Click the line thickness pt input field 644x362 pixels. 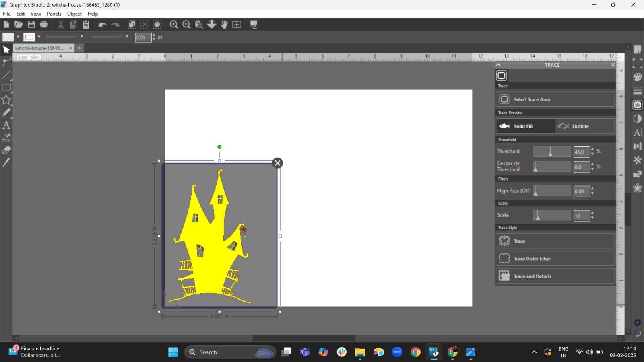(143, 37)
